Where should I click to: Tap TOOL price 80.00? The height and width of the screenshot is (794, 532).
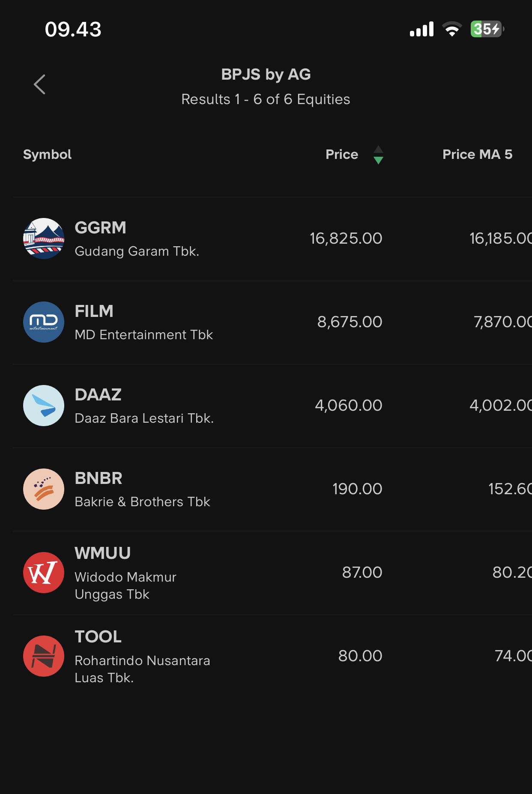coord(360,656)
